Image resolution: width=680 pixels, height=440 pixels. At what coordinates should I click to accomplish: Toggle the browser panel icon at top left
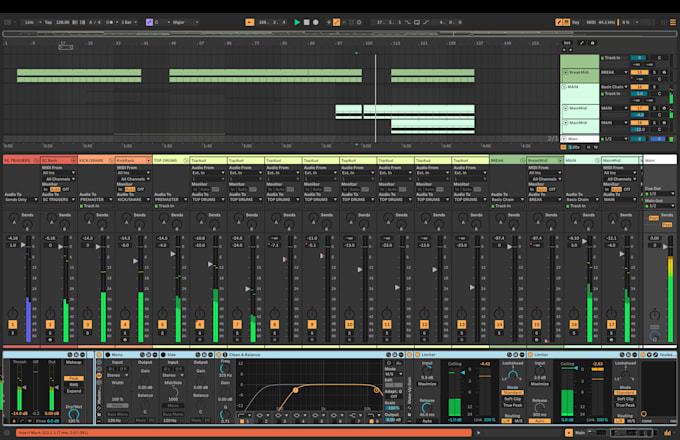click(7, 22)
